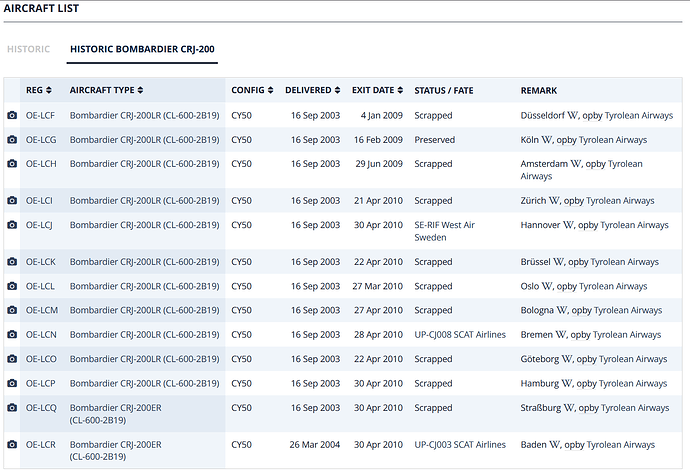Open photo camera icon for OE-LCM
690x473 pixels.
pyautogui.click(x=12, y=310)
